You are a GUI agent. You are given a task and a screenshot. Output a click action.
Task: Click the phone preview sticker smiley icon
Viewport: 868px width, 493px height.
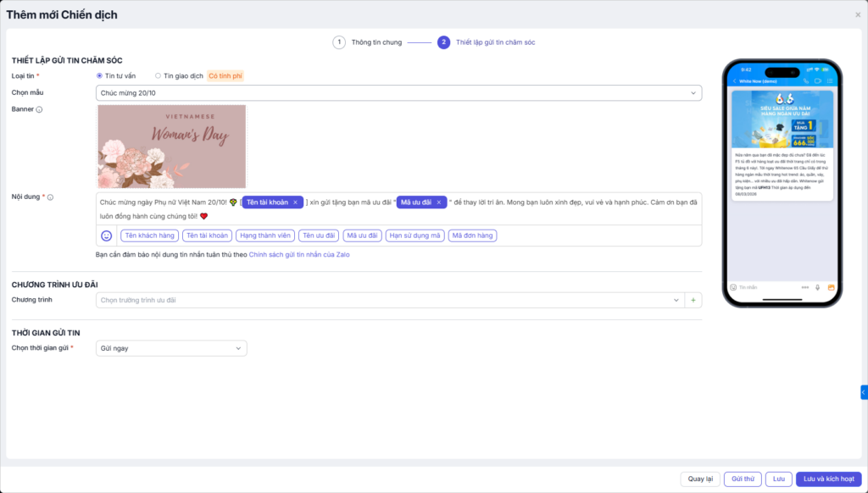(733, 288)
